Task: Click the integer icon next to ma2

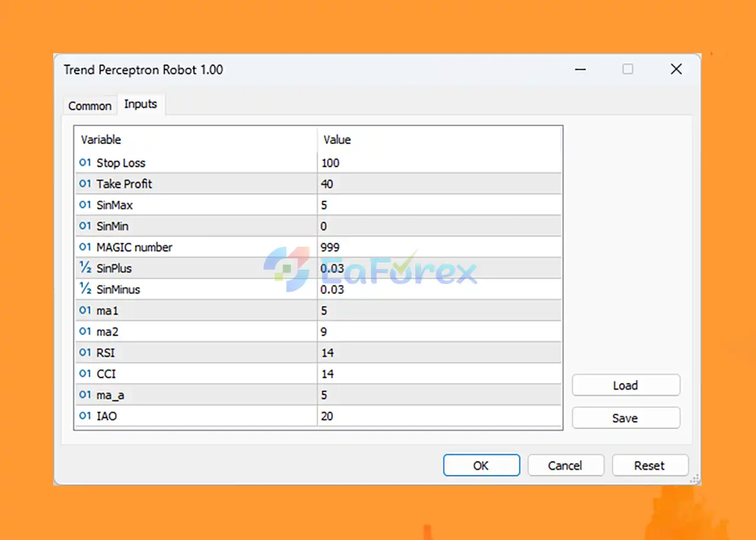Action: pos(85,332)
